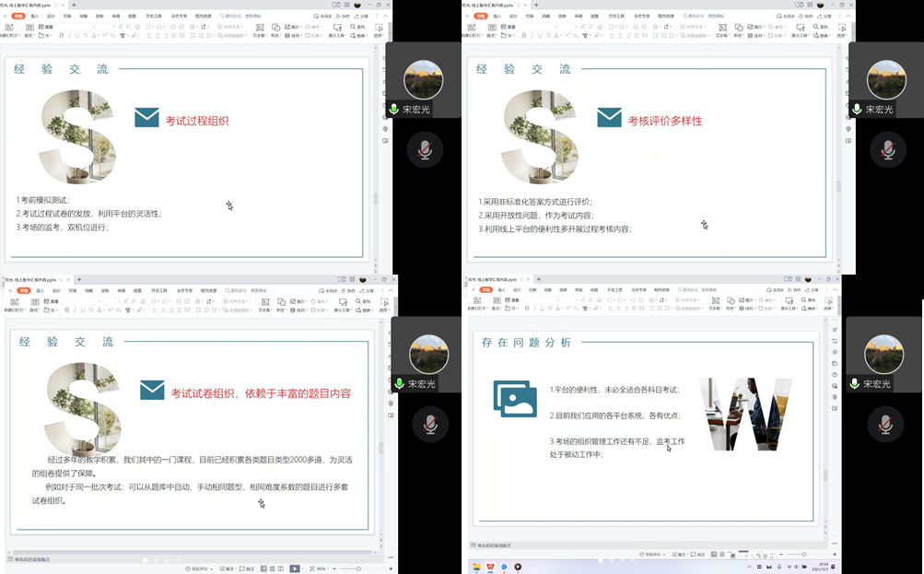The width and height of the screenshot is (924, 574).
Task: Open File Explorer from the Windows taskbar
Action: pos(477,567)
